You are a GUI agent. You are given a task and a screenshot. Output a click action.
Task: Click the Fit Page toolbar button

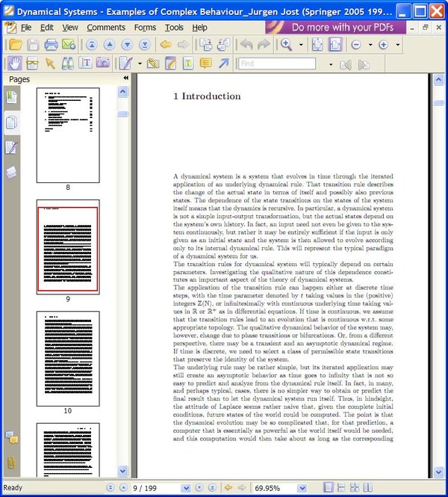(317, 45)
